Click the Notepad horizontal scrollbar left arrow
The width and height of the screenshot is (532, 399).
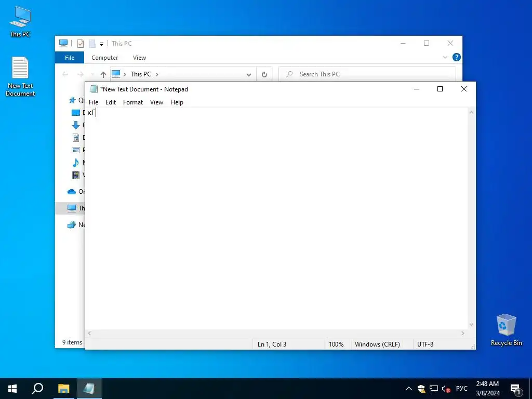point(89,334)
